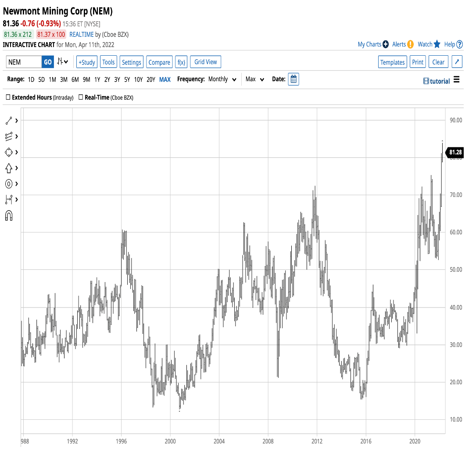This screenshot has width=476, height=454.
Task: Open the tutorial link
Action: click(x=436, y=81)
